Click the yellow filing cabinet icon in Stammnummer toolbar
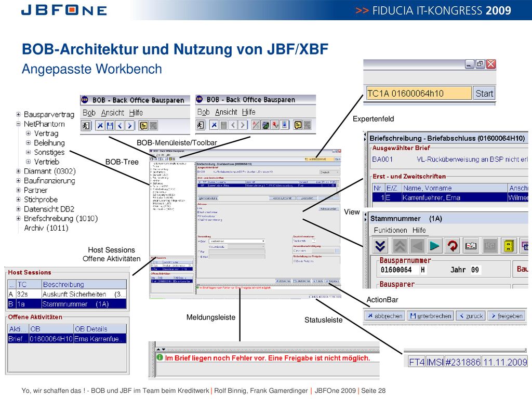 pos(508,246)
